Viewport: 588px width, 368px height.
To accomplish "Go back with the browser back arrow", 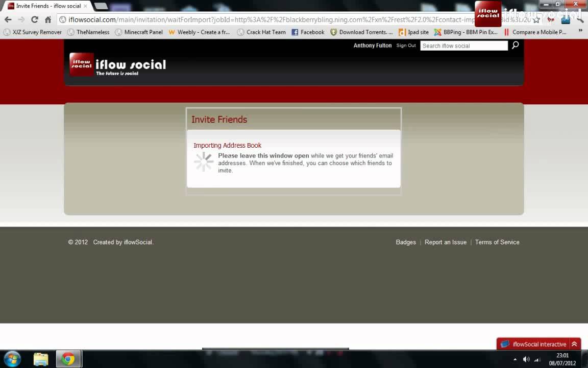I will (x=8, y=19).
